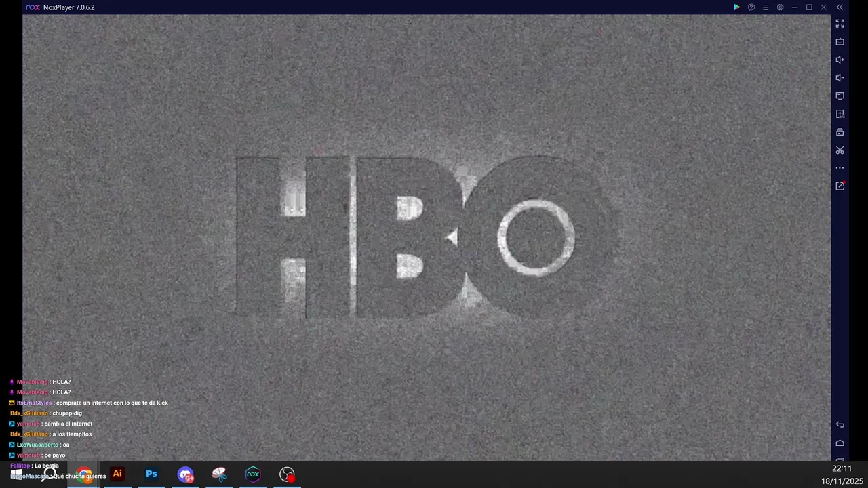Click LxoWuasaberto username in chat
This screenshot has width=868, height=488.
pos(37,445)
